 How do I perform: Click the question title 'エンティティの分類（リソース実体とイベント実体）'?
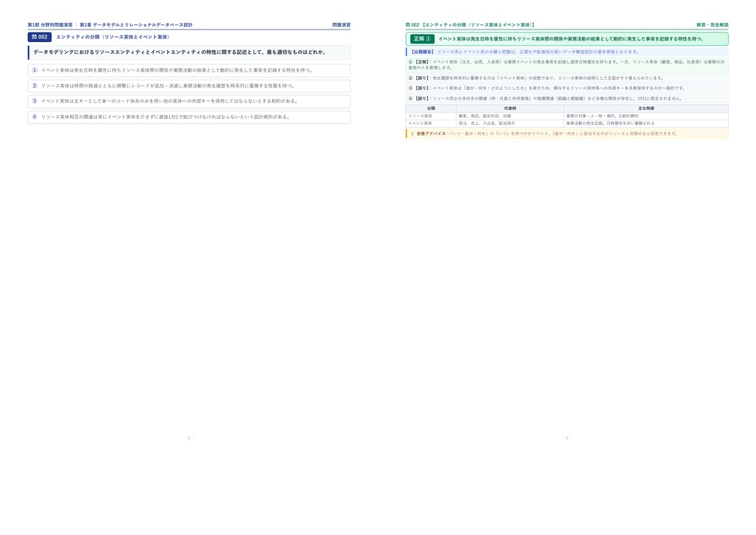(x=113, y=37)
